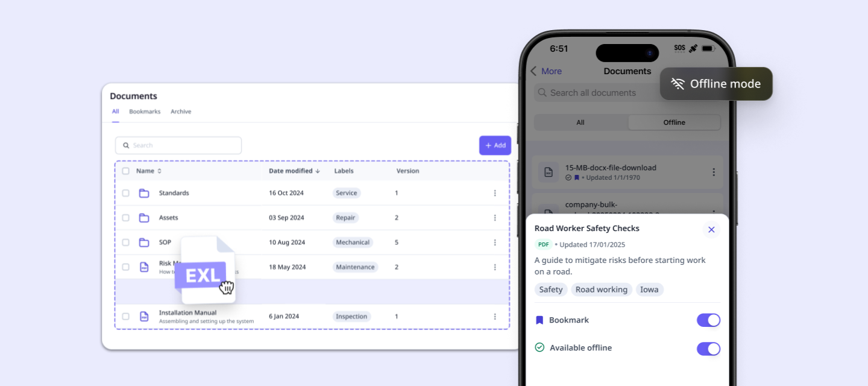Click the green check icon for Available offline
Viewport: 868px width, 386px height.
[x=539, y=347]
